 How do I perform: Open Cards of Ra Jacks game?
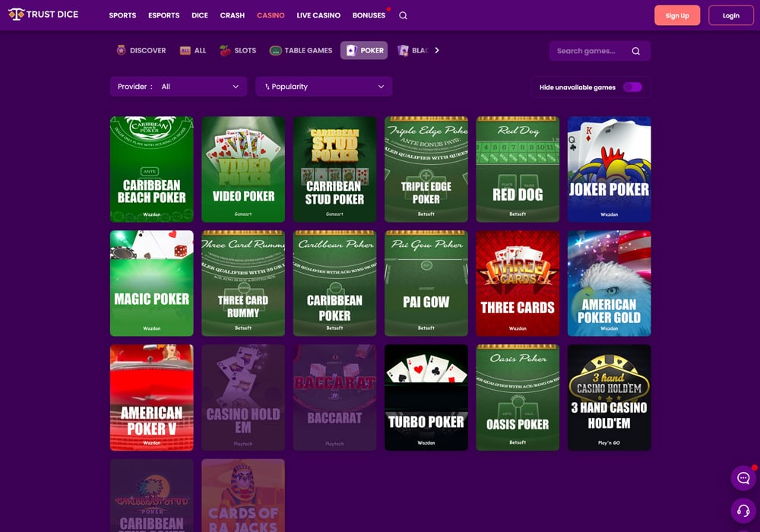point(243,496)
